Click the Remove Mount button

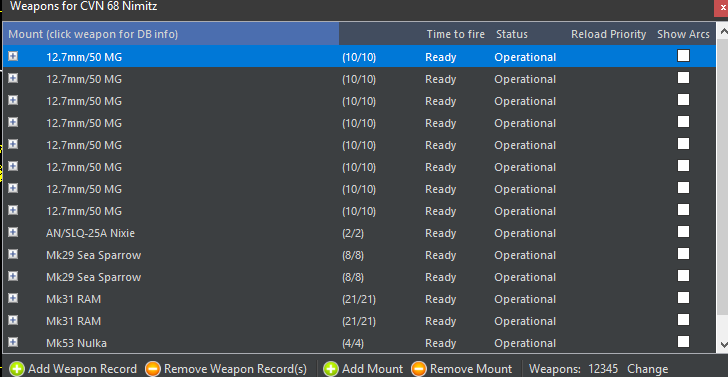pos(462,369)
